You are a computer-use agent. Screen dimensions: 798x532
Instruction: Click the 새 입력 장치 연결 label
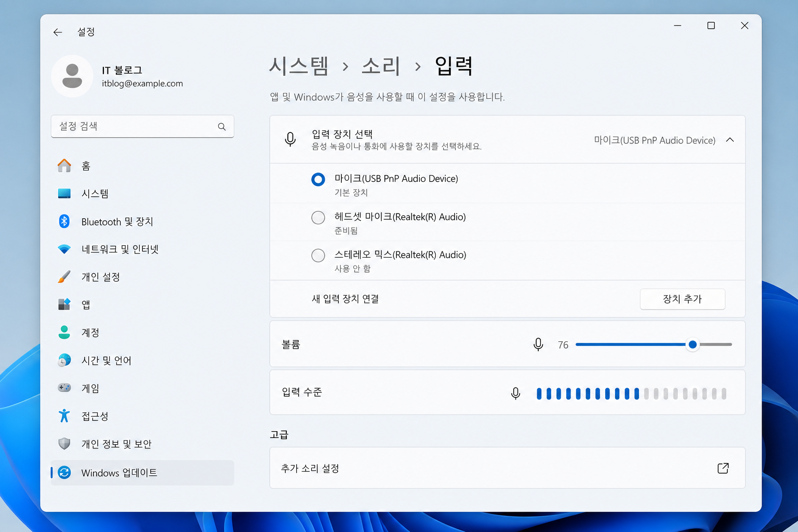345,299
